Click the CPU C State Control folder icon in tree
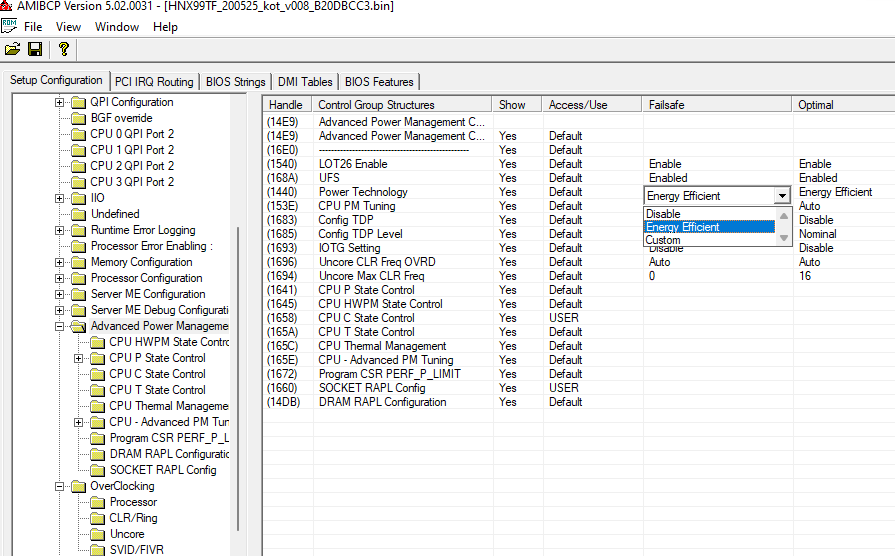This screenshot has width=895, height=556. (98, 374)
